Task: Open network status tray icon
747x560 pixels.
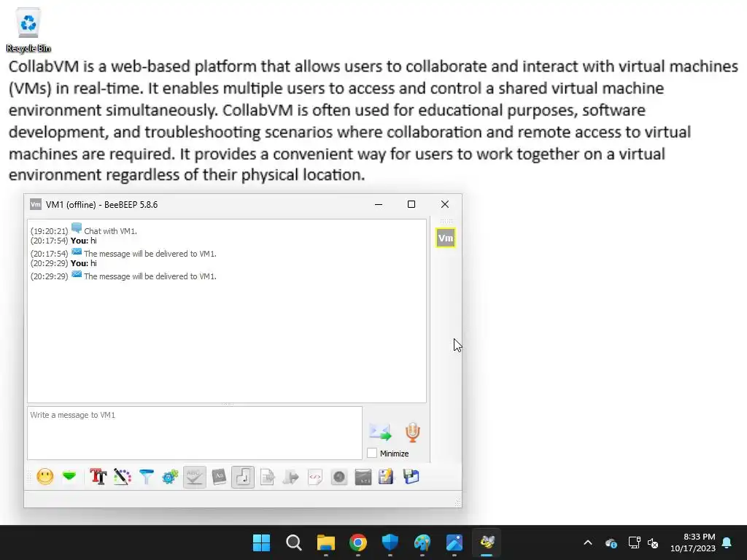Action: click(634, 542)
